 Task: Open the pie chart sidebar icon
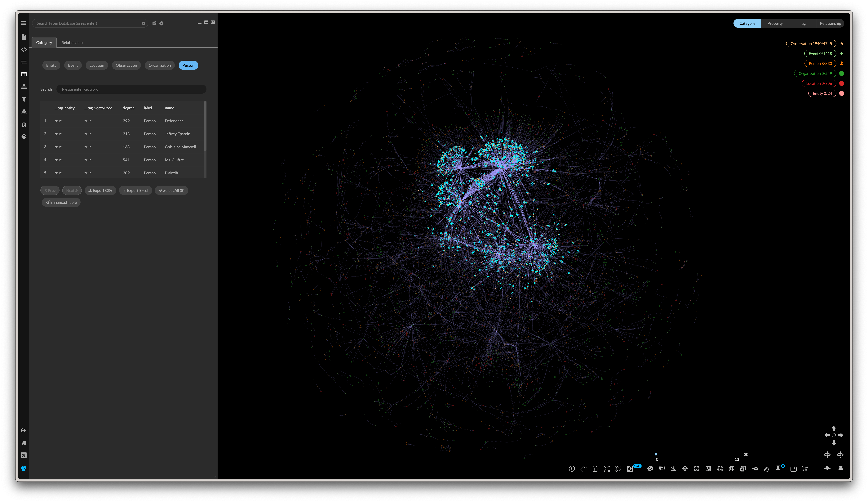[x=24, y=137]
